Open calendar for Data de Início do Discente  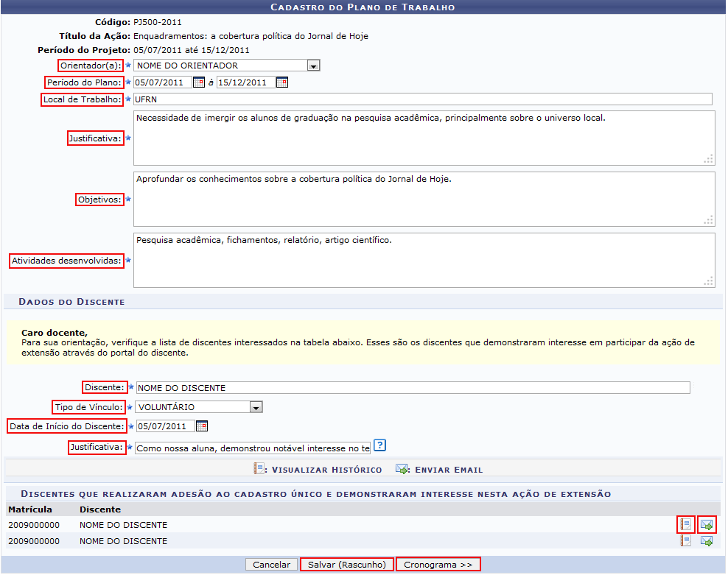coord(202,426)
